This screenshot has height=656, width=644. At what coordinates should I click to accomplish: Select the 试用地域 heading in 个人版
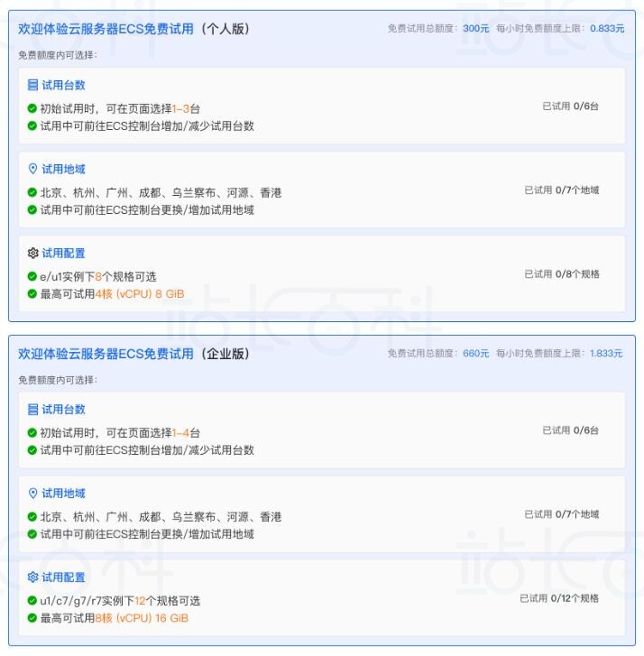pyautogui.click(x=63, y=169)
